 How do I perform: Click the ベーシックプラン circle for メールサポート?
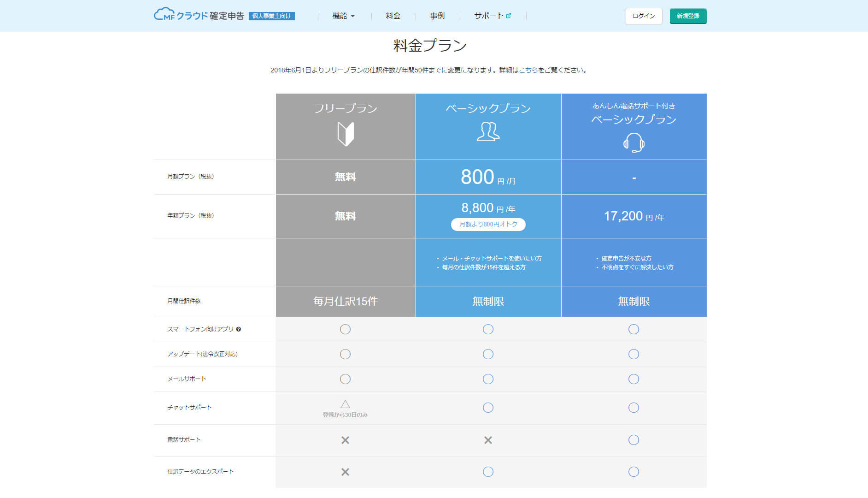pyautogui.click(x=488, y=379)
